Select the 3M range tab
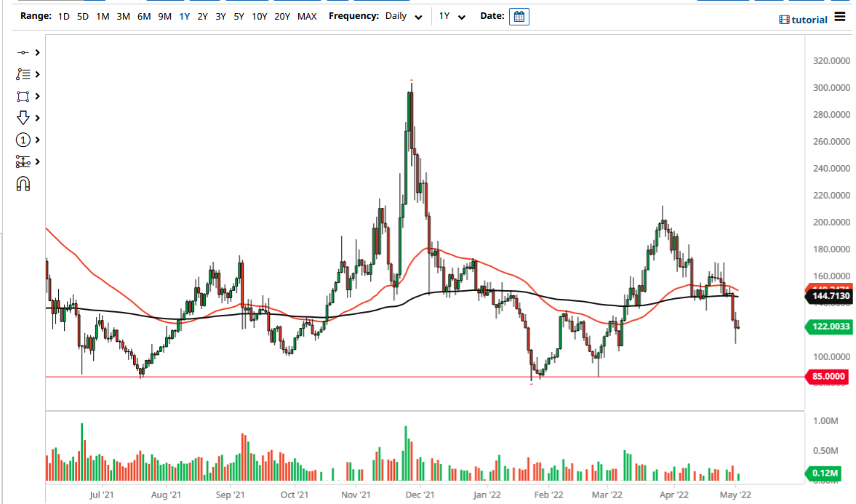856x504 pixels. [x=123, y=15]
